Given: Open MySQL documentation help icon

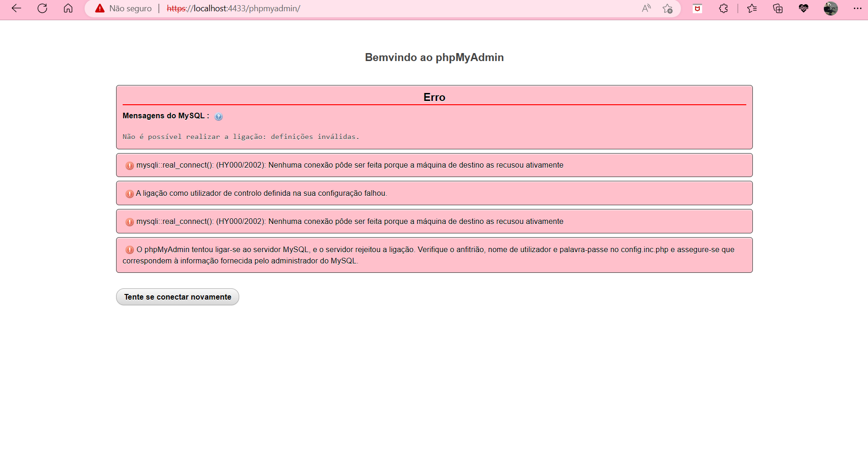Looking at the screenshot, I should (x=219, y=116).
